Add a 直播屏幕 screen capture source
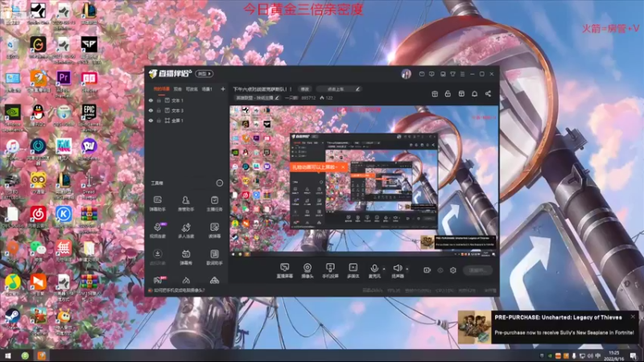Image resolution: width=644 pixels, height=362 pixels. pyautogui.click(x=285, y=271)
